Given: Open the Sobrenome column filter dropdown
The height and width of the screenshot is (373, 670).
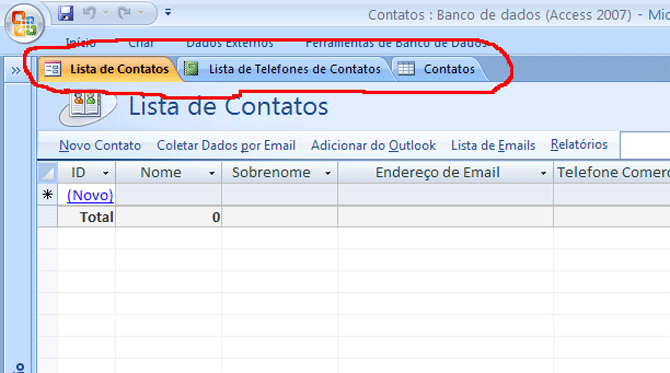Looking at the screenshot, I should point(328,173).
